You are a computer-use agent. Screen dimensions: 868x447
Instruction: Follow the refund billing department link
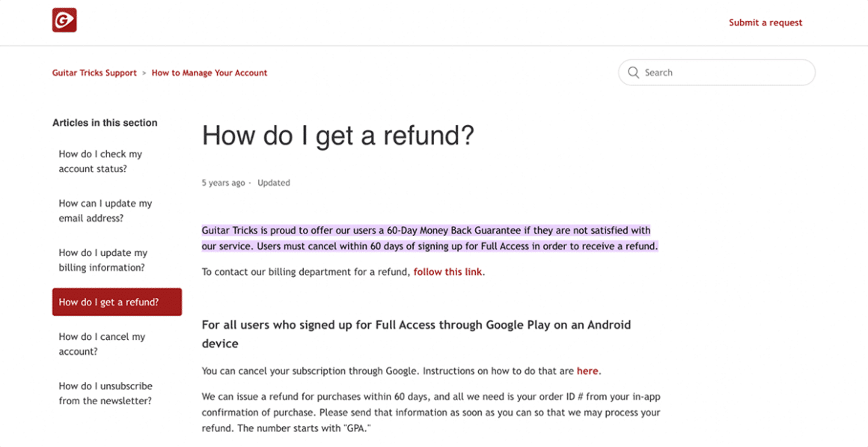(x=447, y=271)
